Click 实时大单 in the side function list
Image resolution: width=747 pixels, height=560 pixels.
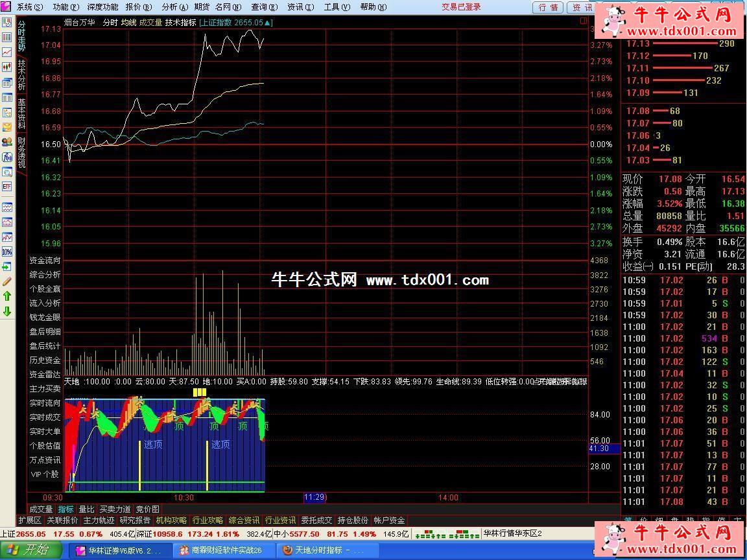pyautogui.click(x=45, y=432)
